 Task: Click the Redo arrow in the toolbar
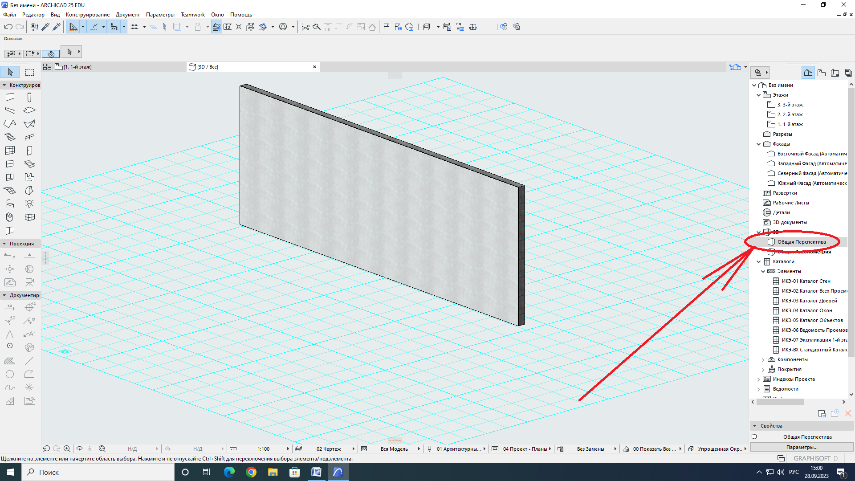point(20,27)
